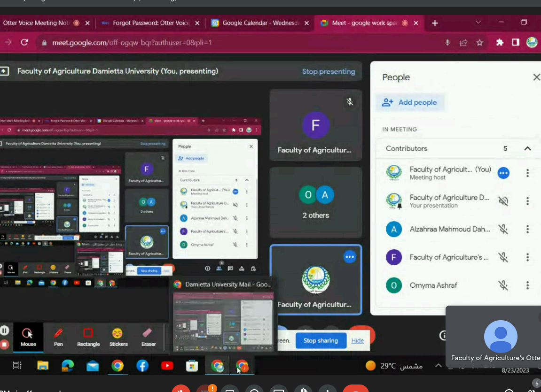Open Facebook from the taskbar
This screenshot has width=541, height=392.
(142, 366)
